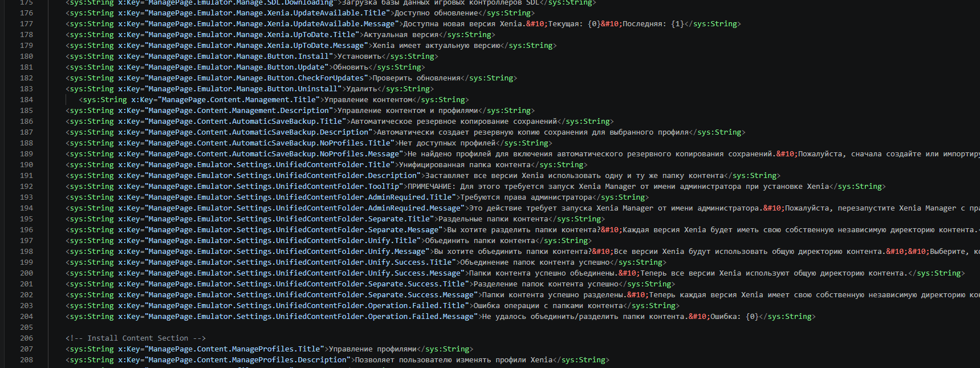Click the key "ManagePage.Content.AutomaticSaveBackup.NoProfiles.Message"
980x368 pixels.
(x=274, y=153)
